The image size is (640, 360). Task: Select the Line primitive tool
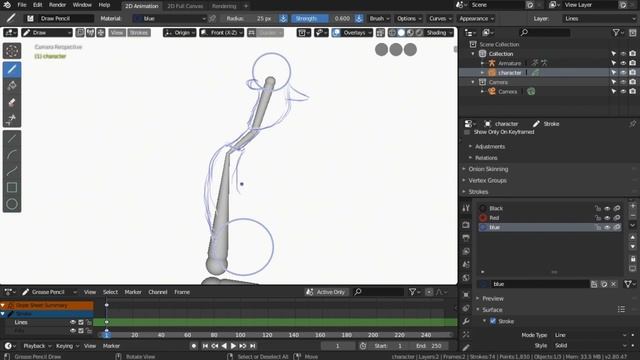pyautogui.click(x=12, y=139)
